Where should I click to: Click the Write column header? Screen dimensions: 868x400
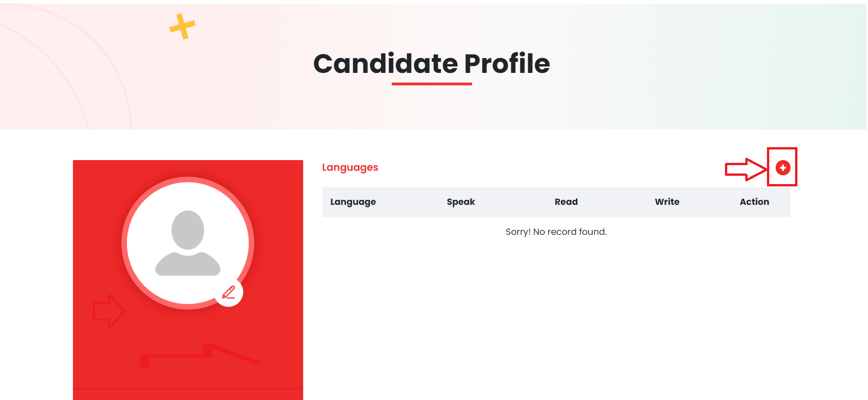point(667,202)
